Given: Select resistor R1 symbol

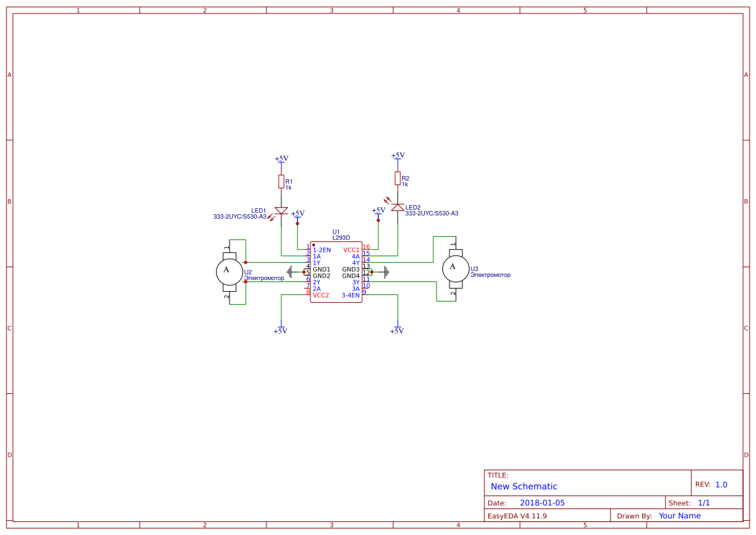Looking at the screenshot, I should point(281,182).
